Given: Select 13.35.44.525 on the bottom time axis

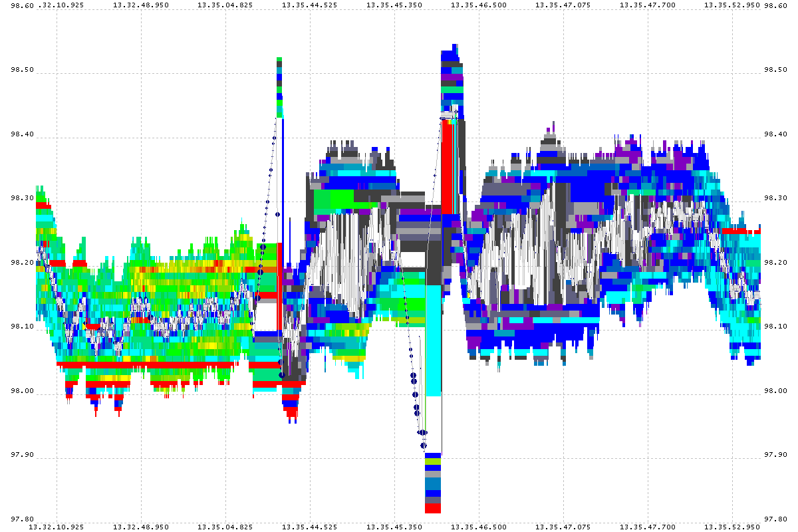Looking at the screenshot, I should [310, 527].
